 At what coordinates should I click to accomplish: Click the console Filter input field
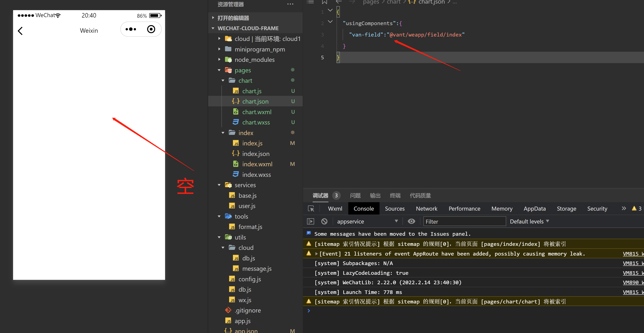pos(464,222)
